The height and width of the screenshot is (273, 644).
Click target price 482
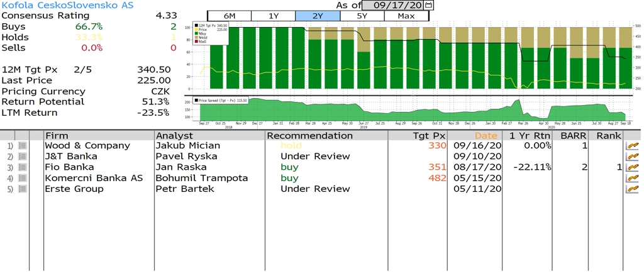pyautogui.click(x=438, y=178)
